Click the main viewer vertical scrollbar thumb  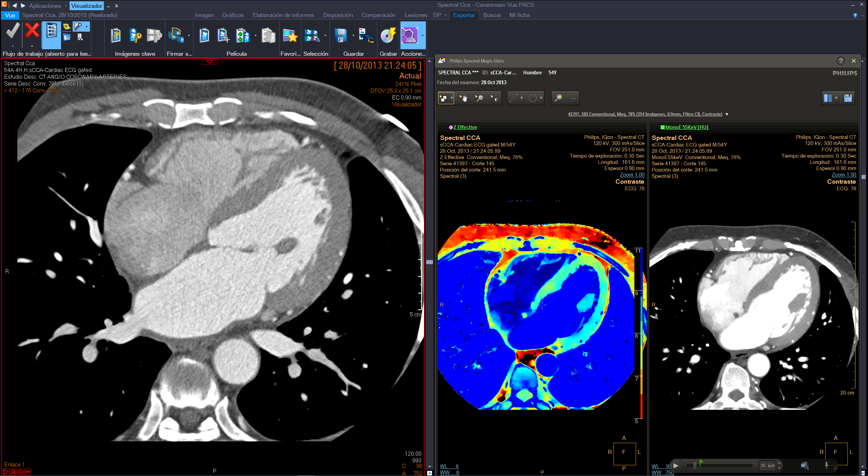click(x=430, y=262)
